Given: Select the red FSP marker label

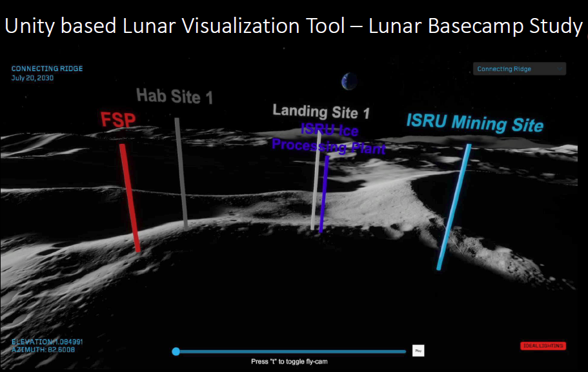Looking at the screenshot, I should click(117, 121).
